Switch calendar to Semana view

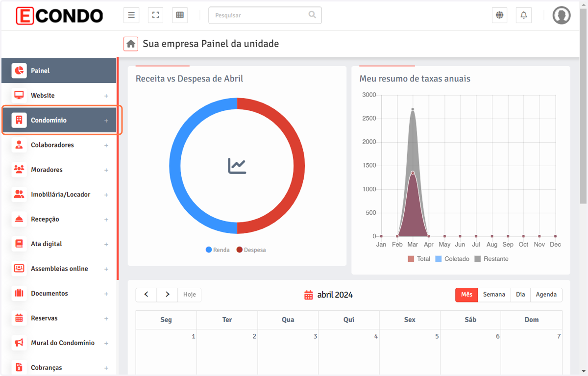pos(494,295)
